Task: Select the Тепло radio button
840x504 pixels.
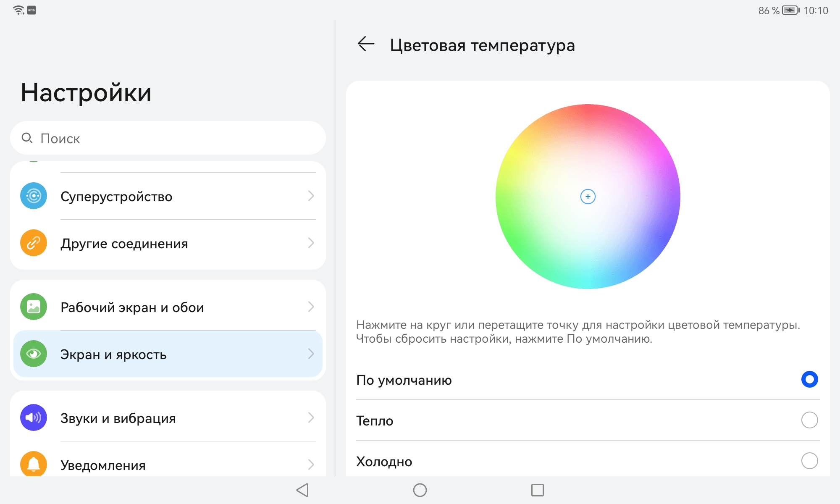Action: tap(809, 420)
